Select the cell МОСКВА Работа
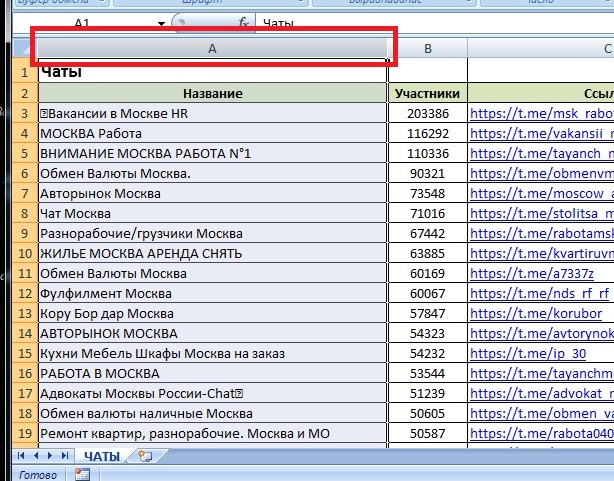Screen dimensions: 614x481 [212, 134]
